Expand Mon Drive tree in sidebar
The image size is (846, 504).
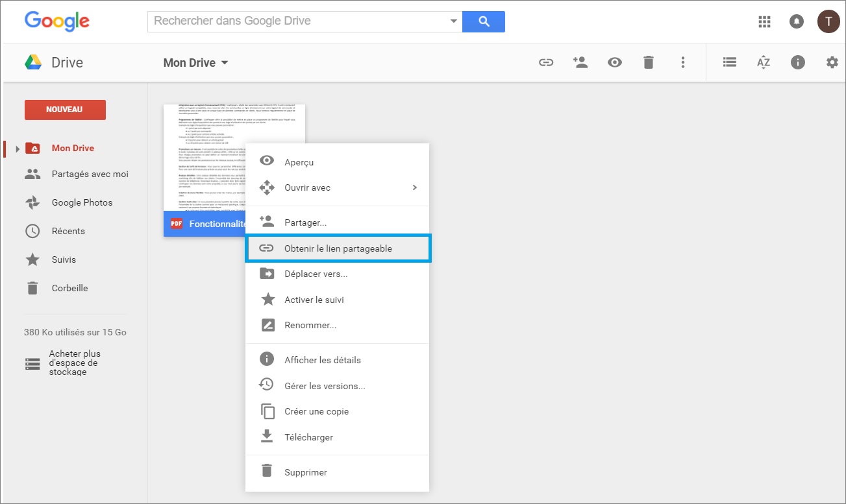[18, 149]
